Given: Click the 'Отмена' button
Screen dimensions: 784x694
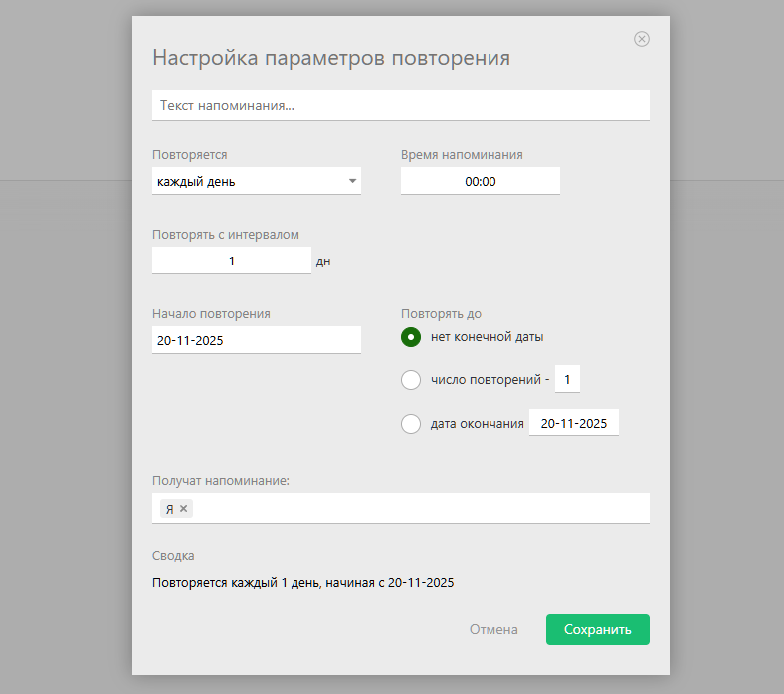Looking at the screenshot, I should pyautogui.click(x=493, y=629).
